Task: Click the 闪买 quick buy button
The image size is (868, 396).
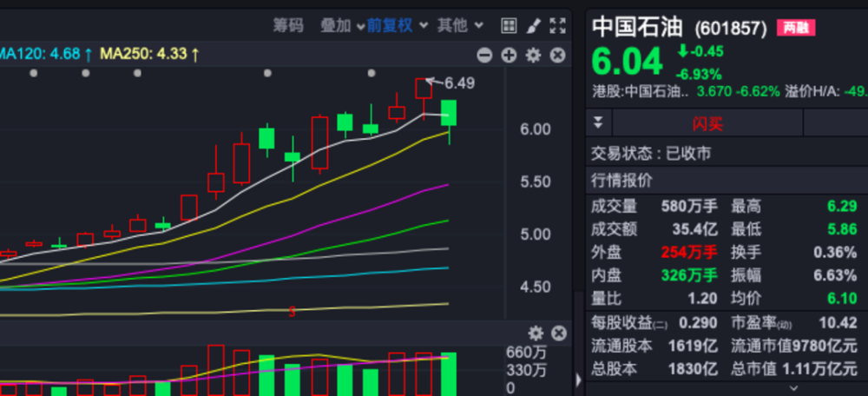Action: click(x=707, y=123)
